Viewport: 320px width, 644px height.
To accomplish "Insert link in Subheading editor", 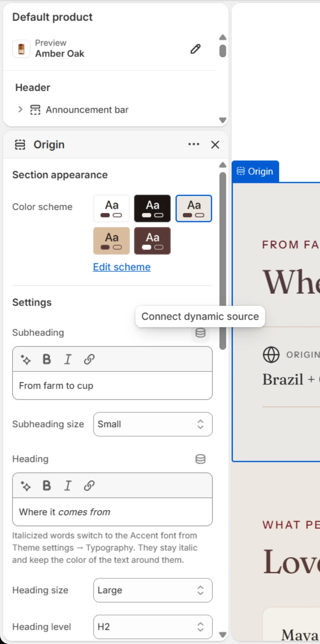I will (89, 359).
